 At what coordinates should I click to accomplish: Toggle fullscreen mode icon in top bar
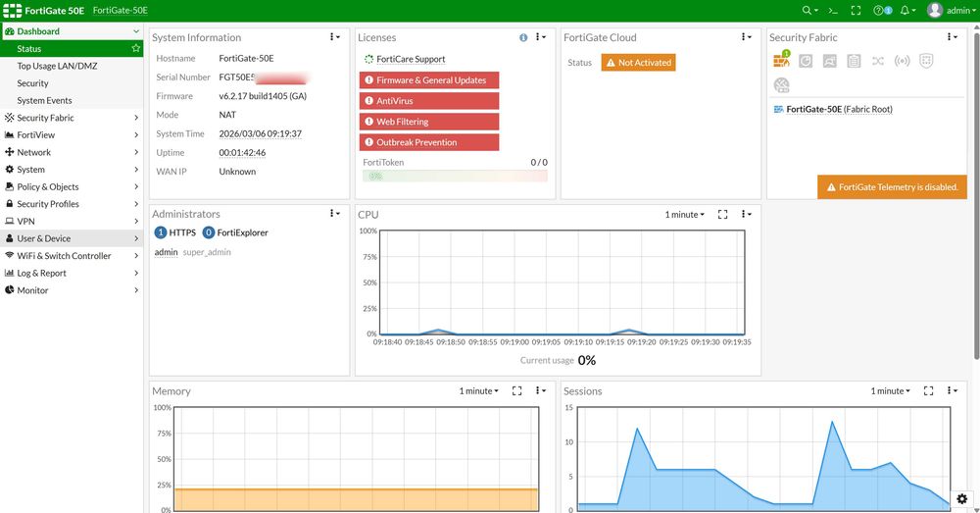[856, 10]
